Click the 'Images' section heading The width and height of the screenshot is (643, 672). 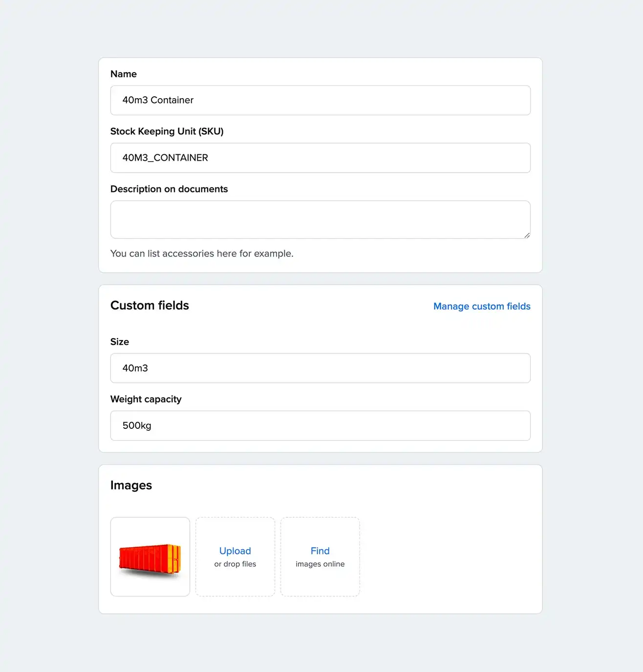coord(131,485)
